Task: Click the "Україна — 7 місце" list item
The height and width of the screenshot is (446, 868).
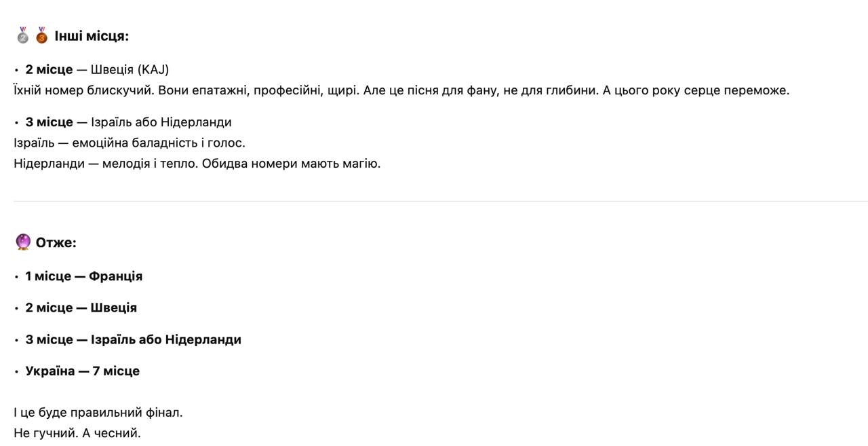Action: (83, 371)
